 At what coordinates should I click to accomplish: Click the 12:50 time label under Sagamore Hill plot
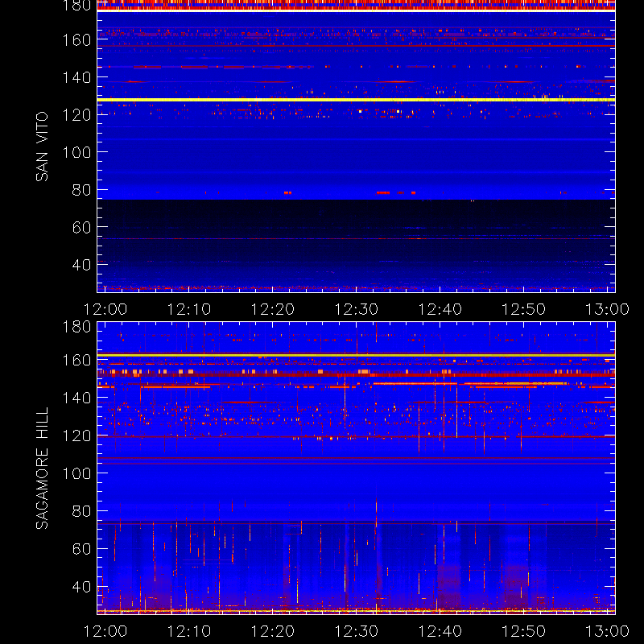(x=524, y=631)
